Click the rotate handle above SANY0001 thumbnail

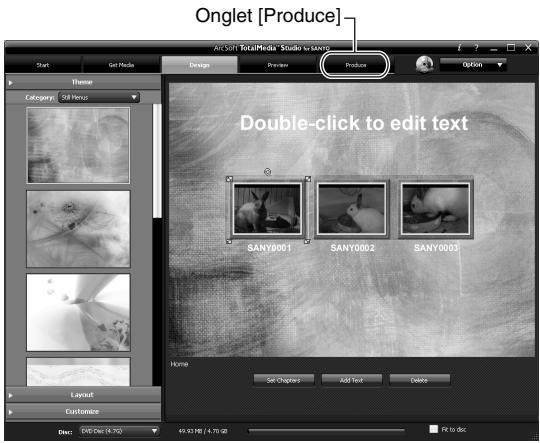(268, 172)
